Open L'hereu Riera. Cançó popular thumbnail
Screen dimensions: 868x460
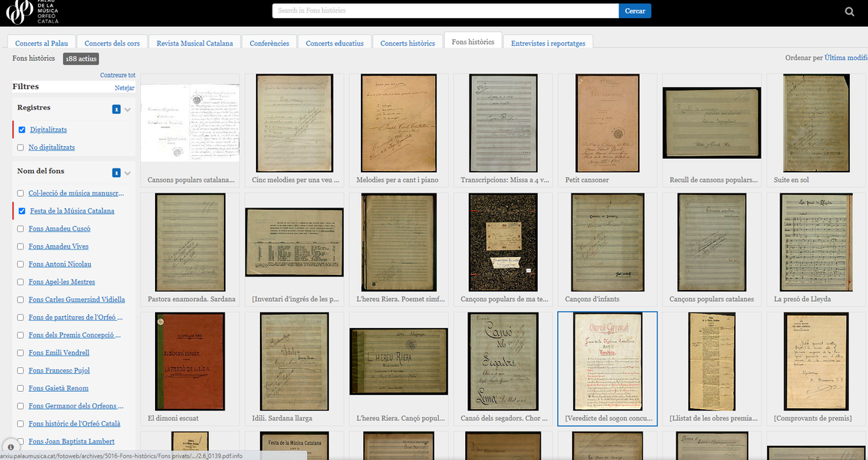click(398, 361)
